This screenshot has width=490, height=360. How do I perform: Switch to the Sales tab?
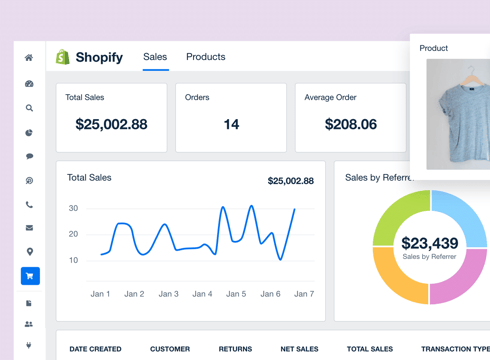(x=155, y=57)
